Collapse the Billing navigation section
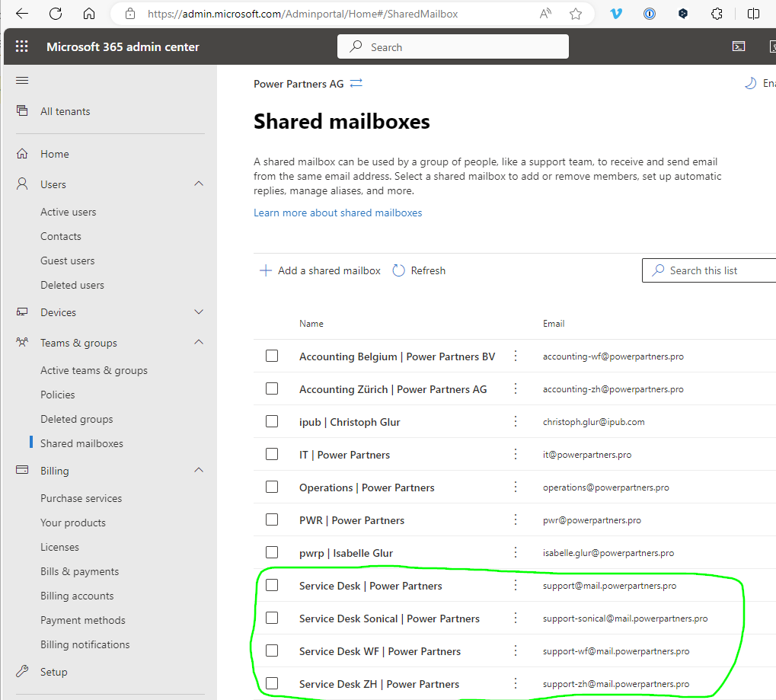Viewport: 776px width, 700px height. 199,470
